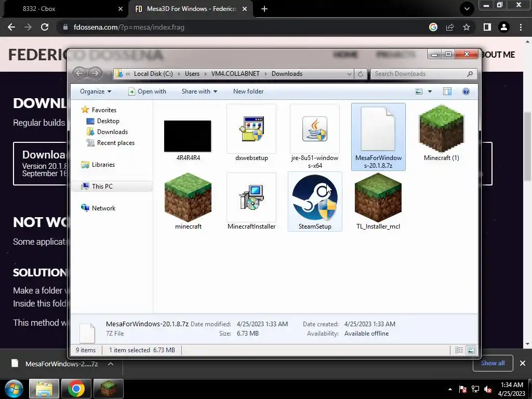Select the Minecraft (1) grass block icon
This screenshot has height=399, width=532.
click(442, 129)
